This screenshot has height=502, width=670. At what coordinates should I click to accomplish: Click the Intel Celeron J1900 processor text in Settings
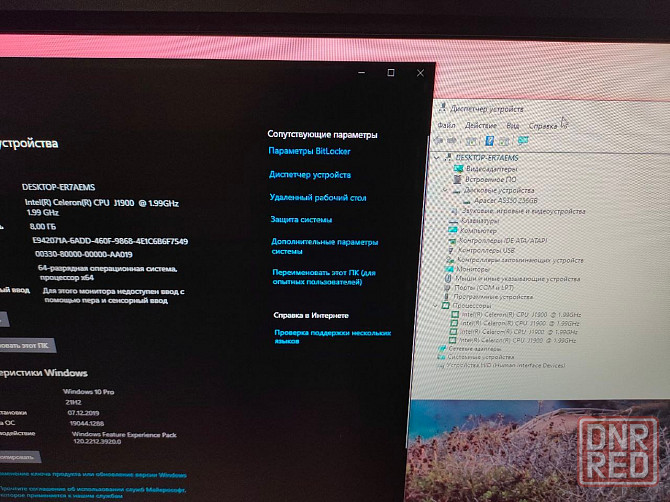[102, 207]
